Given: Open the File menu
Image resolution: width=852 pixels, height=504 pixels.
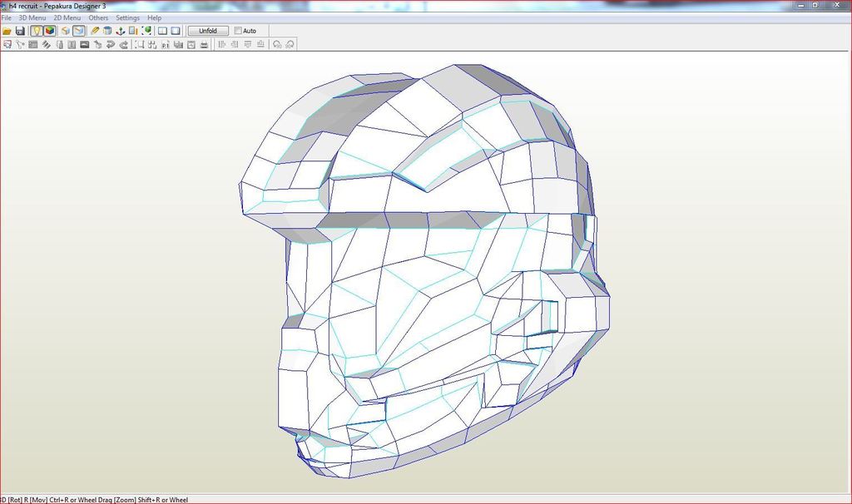Looking at the screenshot, I should (7, 17).
